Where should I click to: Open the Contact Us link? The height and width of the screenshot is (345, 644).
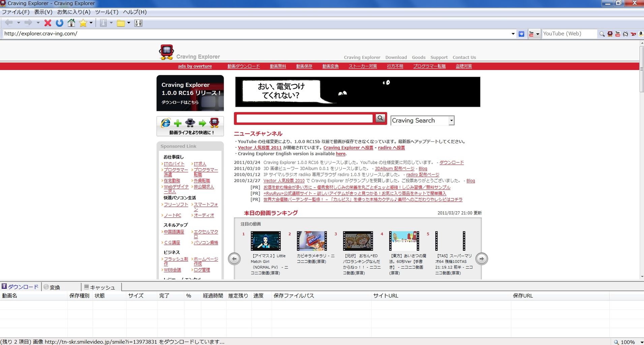(x=464, y=57)
